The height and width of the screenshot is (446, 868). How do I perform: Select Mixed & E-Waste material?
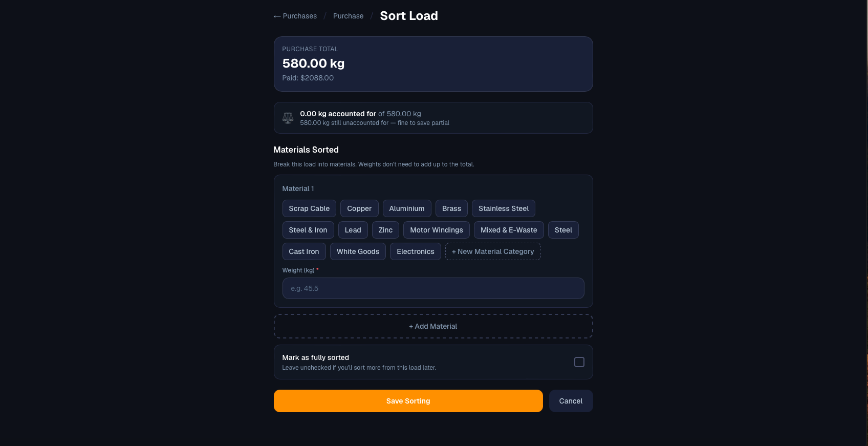coord(509,230)
